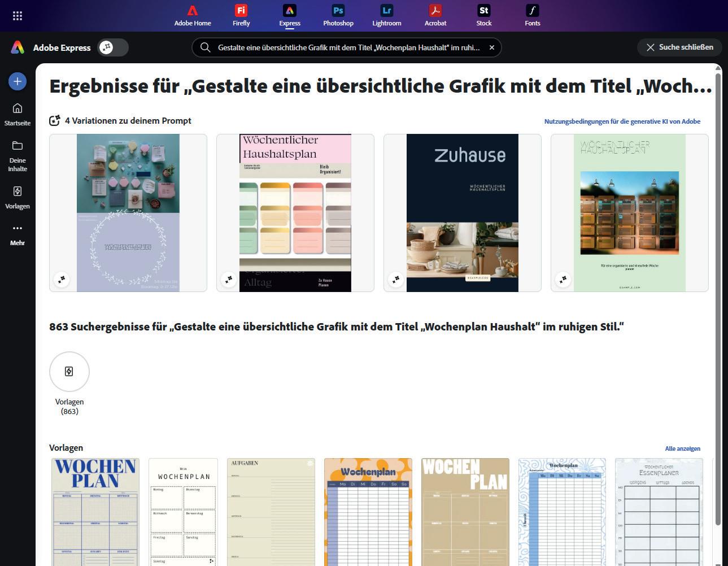Image resolution: width=728 pixels, height=566 pixels.
Task: Open Lightroom app
Action: point(387,16)
